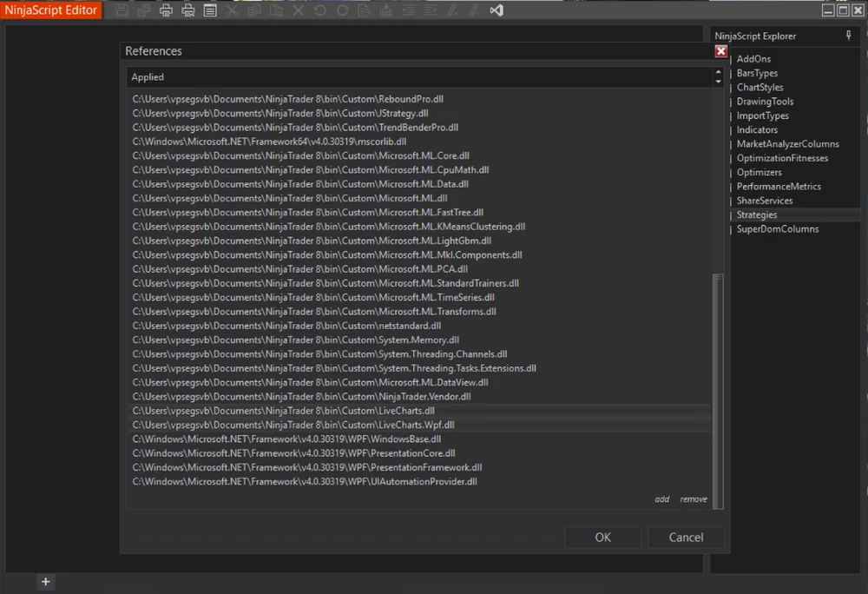Click the down arrow beside Applied
Screen dimensions: 868x594
718,82
